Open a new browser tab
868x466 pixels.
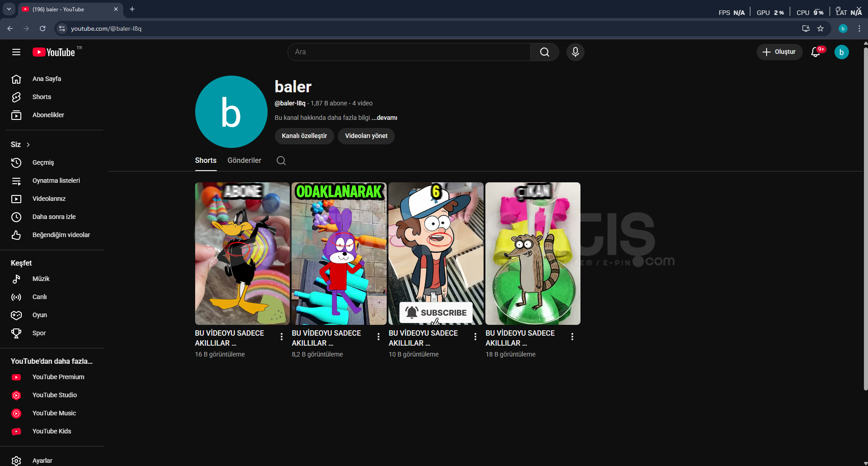point(132,9)
